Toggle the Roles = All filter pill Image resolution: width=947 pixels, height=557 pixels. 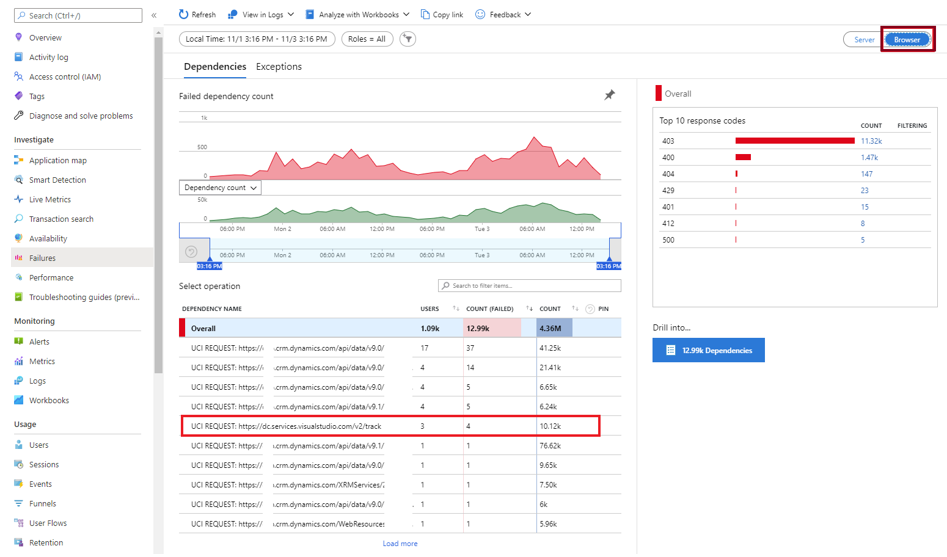[x=367, y=39]
